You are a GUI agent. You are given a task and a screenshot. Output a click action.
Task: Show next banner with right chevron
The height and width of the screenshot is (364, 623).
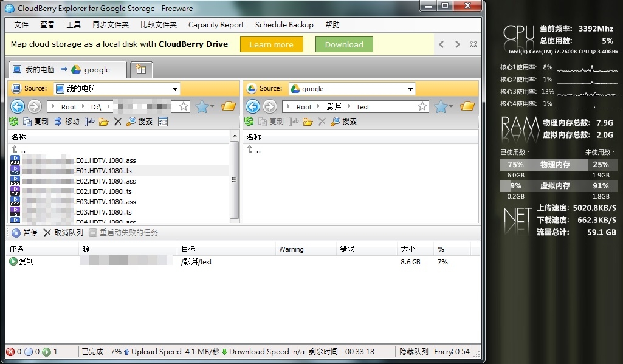(457, 44)
